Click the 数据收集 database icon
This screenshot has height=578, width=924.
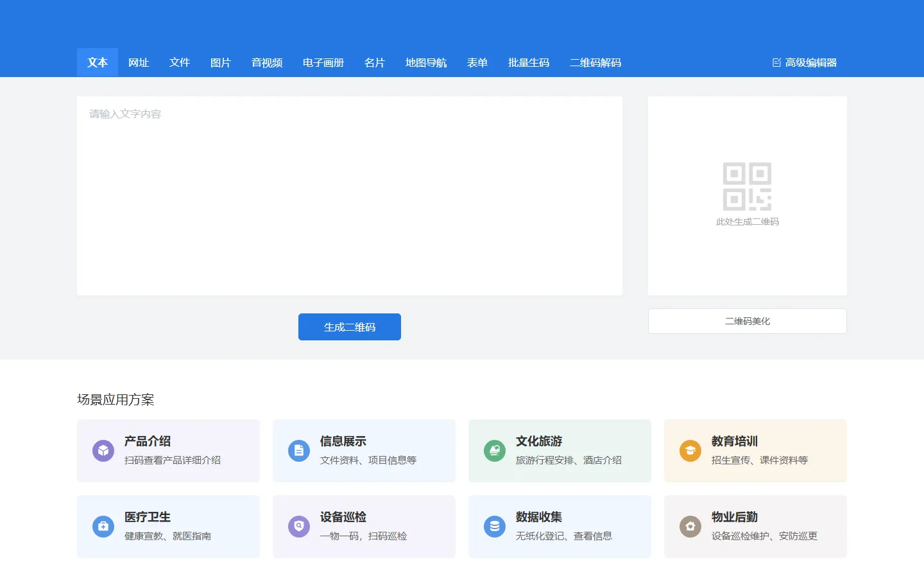(x=495, y=527)
